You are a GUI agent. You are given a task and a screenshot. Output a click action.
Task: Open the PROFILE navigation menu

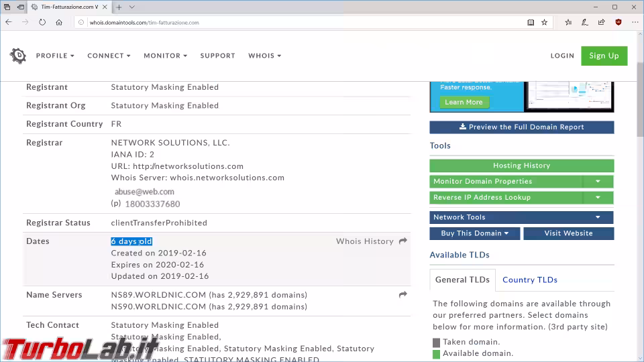coord(55,56)
